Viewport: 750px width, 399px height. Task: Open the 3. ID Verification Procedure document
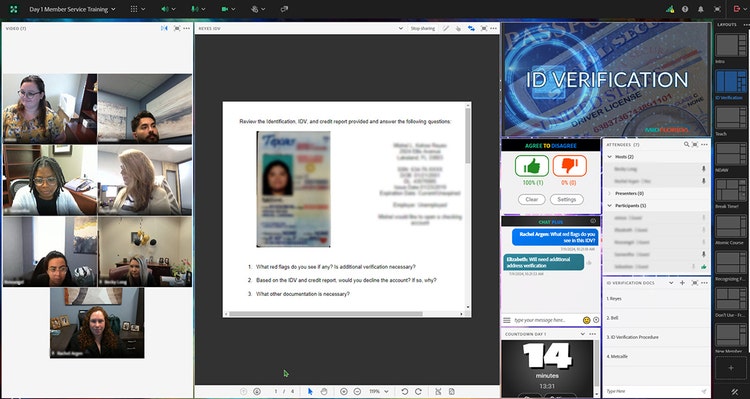tap(656, 337)
